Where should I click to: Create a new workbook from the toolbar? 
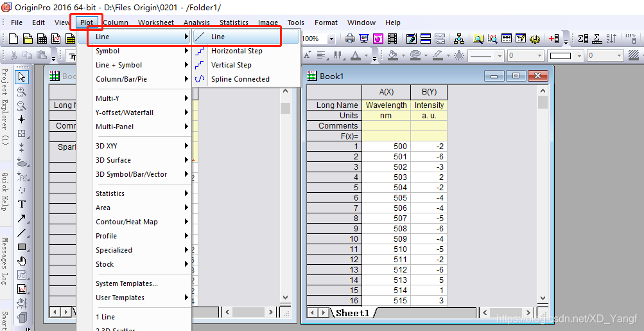click(x=42, y=39)
